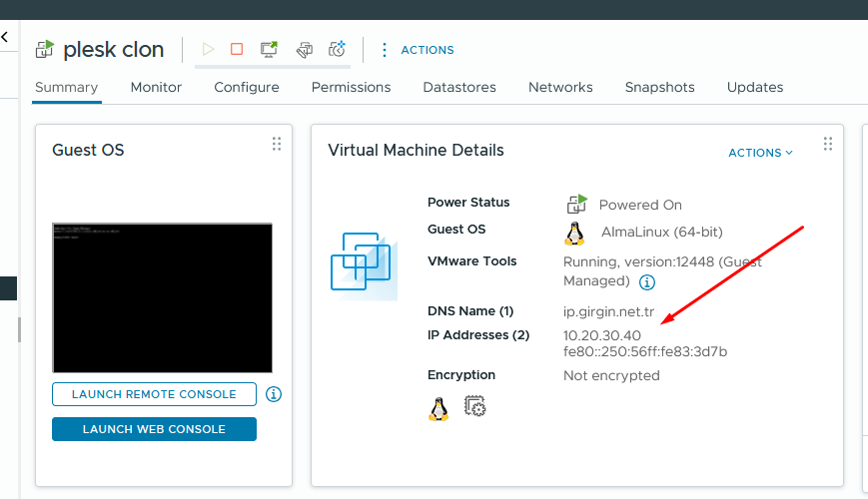Open the three-dot ACTIONS menu in header
The height and width of the screenshot is (499, 868).
point(385,50)
